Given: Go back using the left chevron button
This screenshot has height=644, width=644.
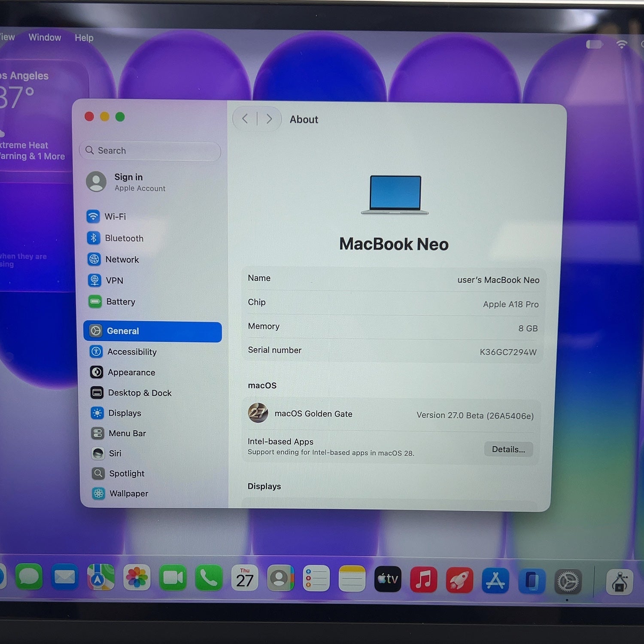Looking at the screenshot, I should point(245,118).
